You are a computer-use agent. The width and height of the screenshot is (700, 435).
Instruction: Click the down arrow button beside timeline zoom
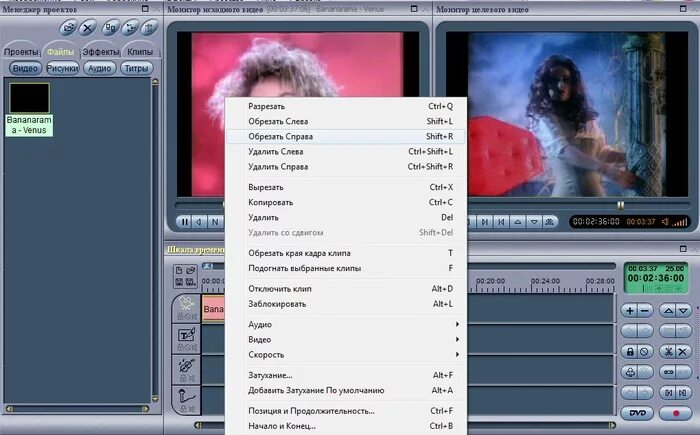pyautogui.click(x=683, y=310)
